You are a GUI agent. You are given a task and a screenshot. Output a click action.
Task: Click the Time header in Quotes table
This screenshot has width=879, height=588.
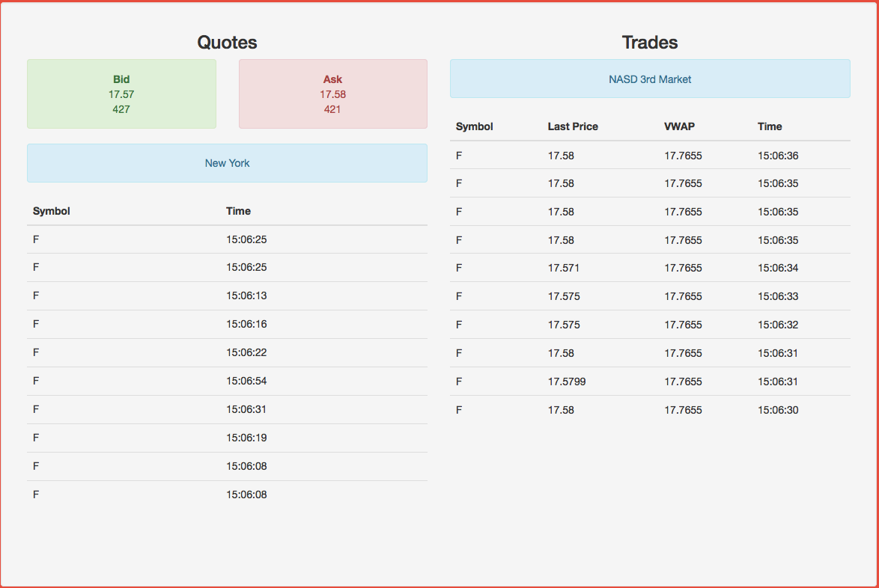tap(238, 211)
